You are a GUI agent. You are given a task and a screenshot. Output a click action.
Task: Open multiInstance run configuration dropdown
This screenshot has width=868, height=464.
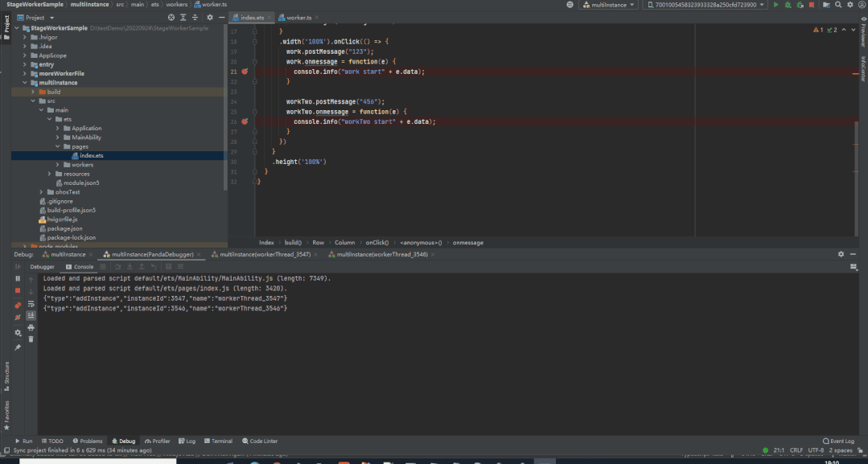click(608, 5)
